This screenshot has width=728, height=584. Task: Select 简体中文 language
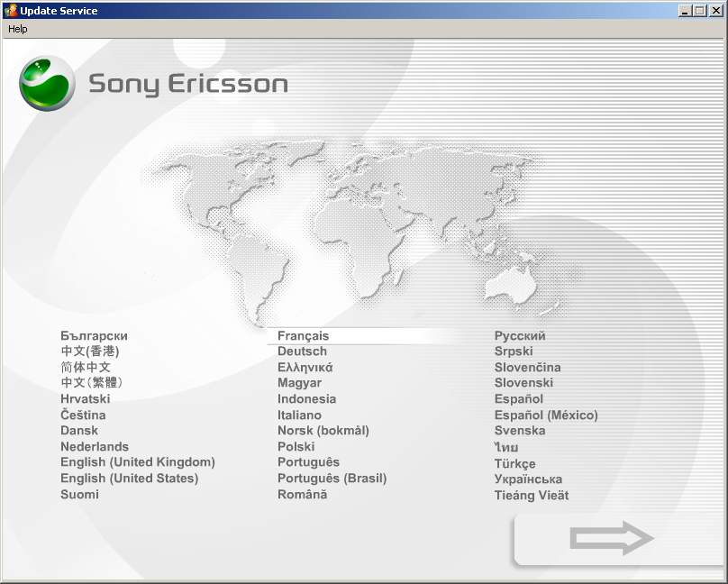click(86, 367)
